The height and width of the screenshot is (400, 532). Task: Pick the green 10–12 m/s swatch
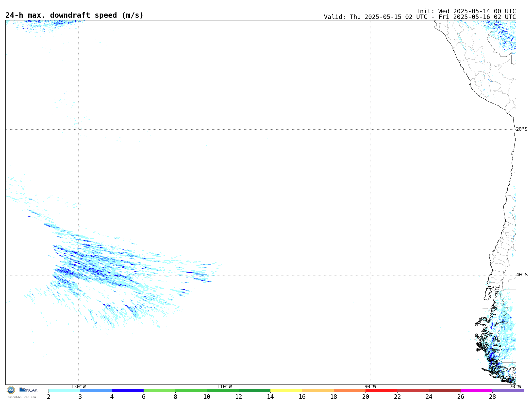223,391
